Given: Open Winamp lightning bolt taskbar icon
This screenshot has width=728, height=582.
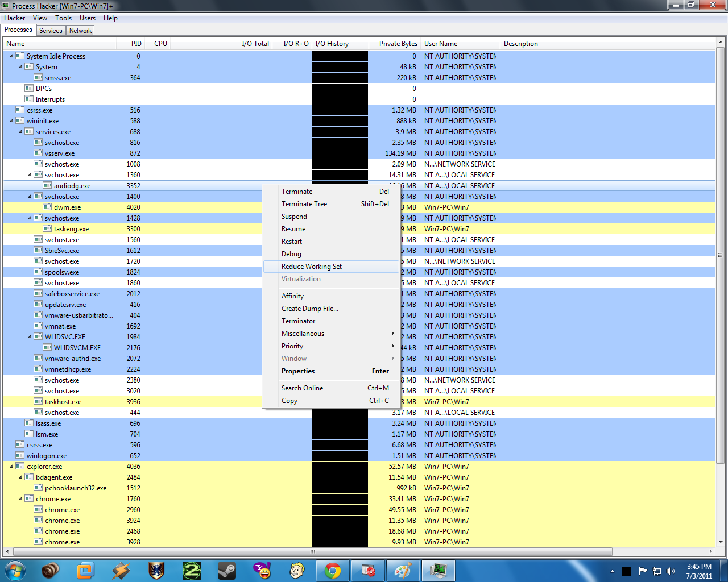Looking at the screenshot, I should (121, 570).
